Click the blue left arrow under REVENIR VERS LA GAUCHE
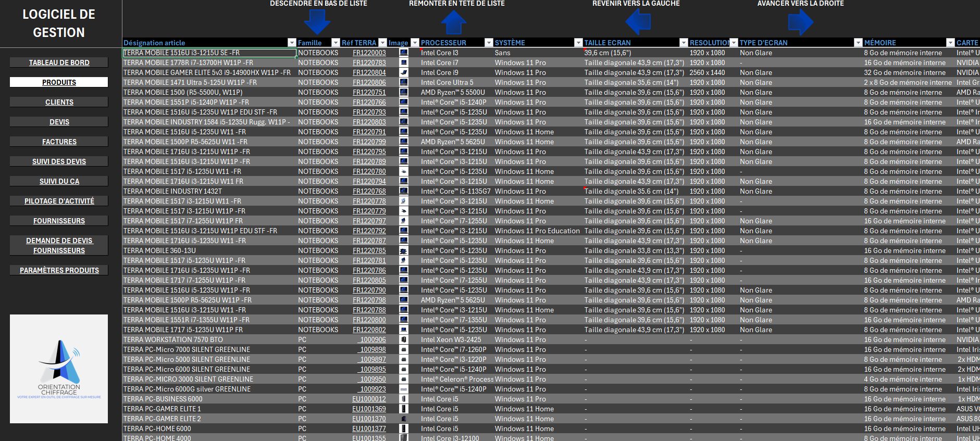This screenshot has width=980, height=441. click(638, 22)
